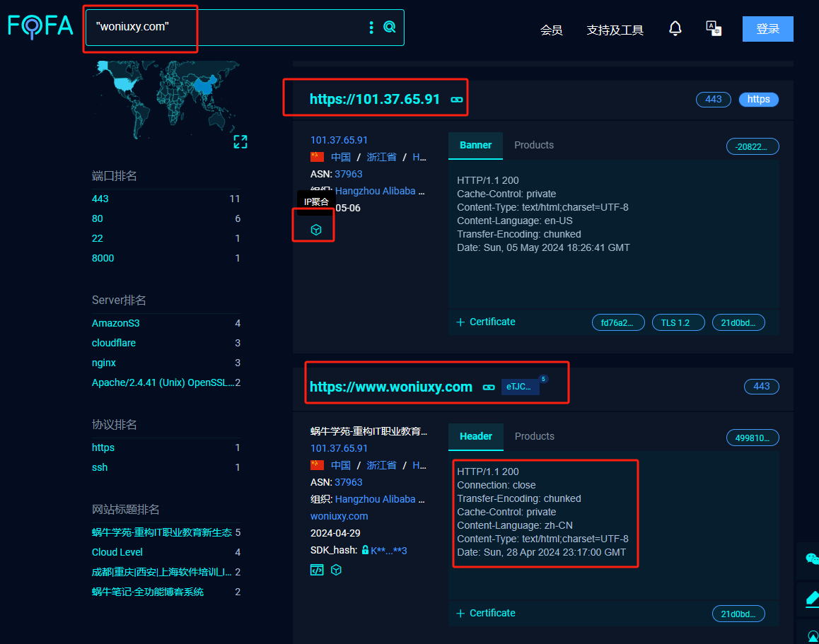The width and height of the screenshot is (819, 644).
Task: Click the K**...**3 SDK hash link
Action: 388,550
